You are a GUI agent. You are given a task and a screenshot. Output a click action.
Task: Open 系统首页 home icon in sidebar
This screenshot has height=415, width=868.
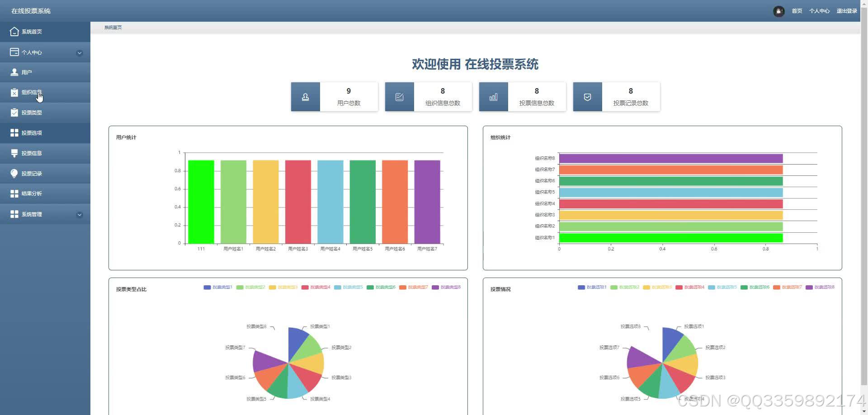(14, 32)
